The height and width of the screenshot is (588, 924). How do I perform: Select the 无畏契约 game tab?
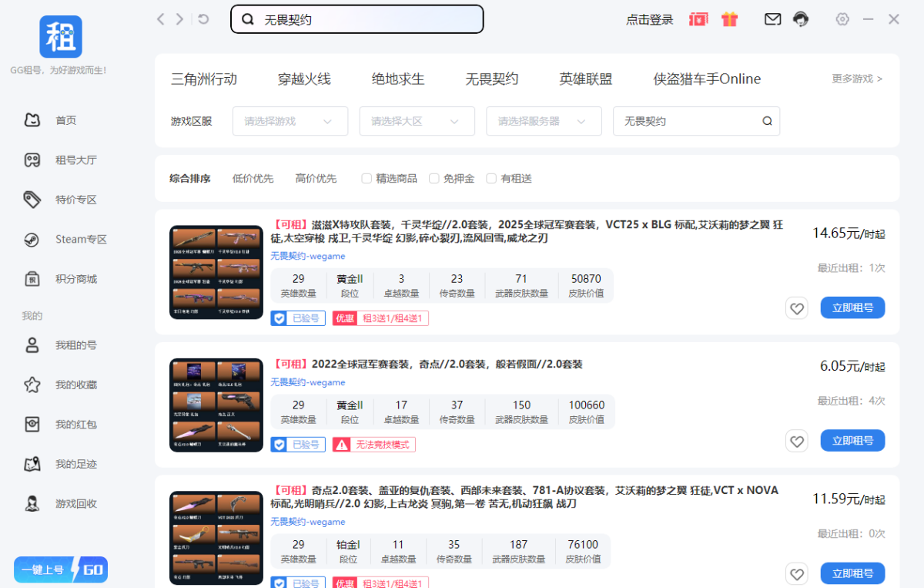coord(492,79)
